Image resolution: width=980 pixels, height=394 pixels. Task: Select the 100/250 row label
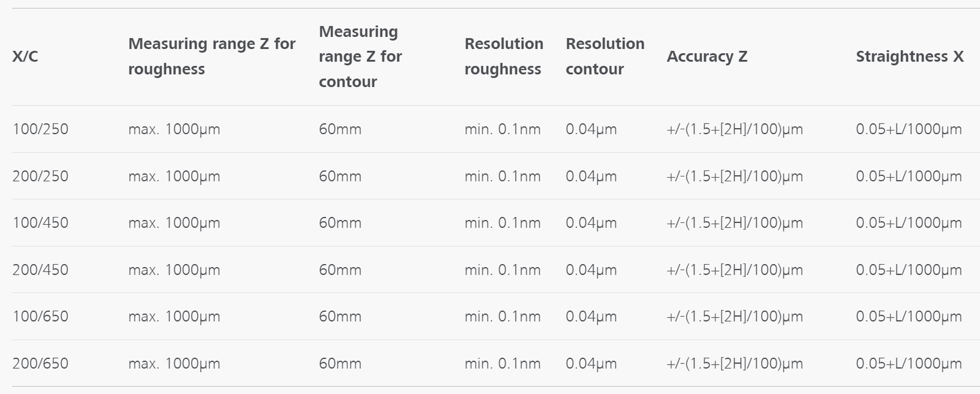(x=40, y=129)
